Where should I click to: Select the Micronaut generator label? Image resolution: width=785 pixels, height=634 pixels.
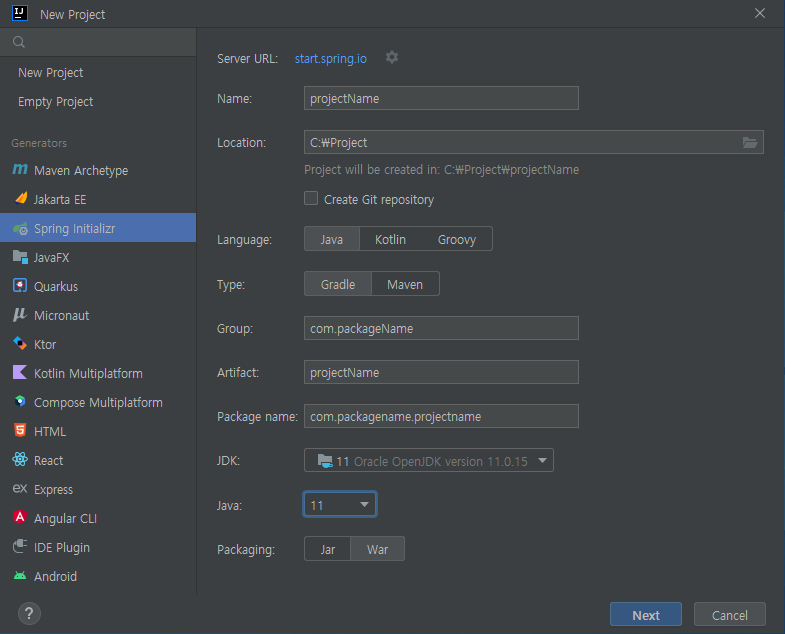62,315
